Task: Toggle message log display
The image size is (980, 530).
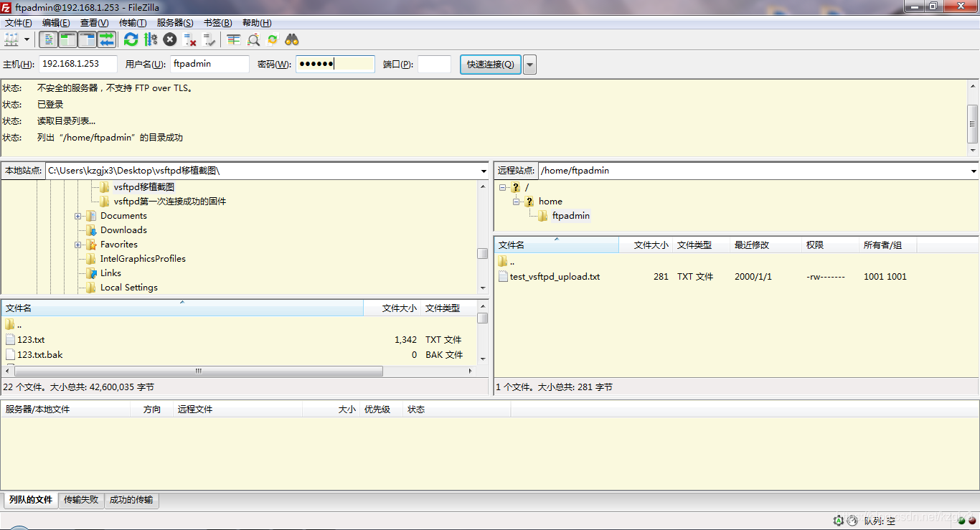Action: 49,39
